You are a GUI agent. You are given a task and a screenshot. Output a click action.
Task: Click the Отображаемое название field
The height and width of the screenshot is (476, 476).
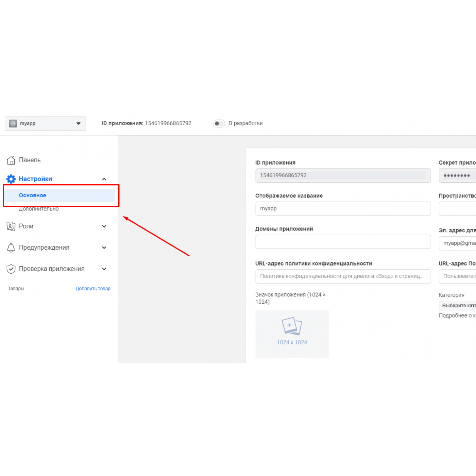pyautogui.click(x=343, y=209)
